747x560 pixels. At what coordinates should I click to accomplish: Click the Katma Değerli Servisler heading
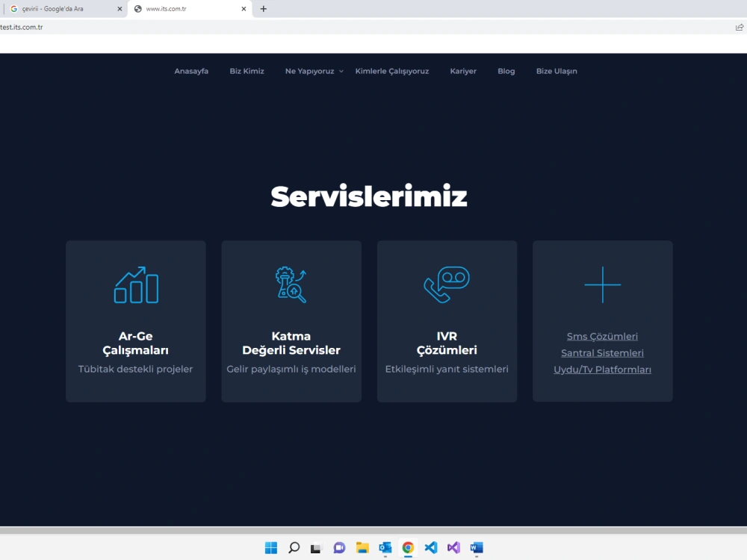pyautogui.click(x=291, y=343)
